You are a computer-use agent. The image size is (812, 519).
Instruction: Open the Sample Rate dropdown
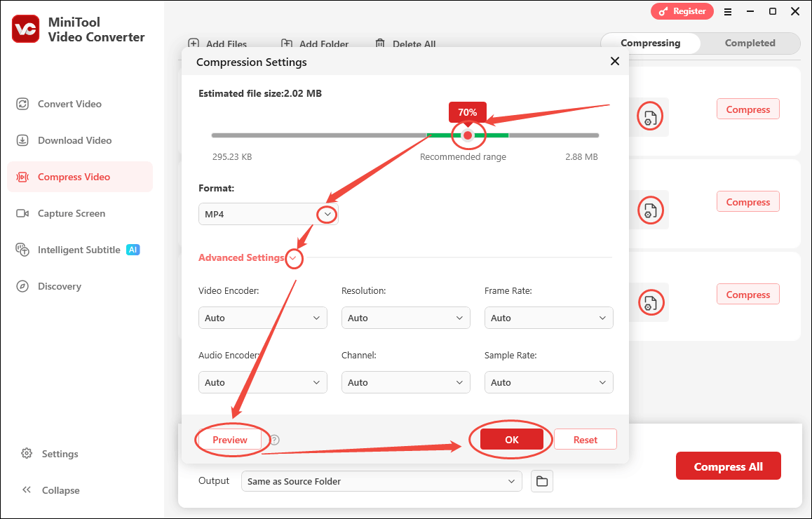click(548, 382)
